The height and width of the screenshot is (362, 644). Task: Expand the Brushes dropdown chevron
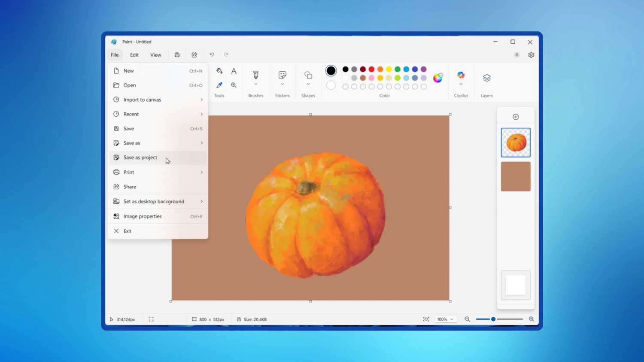click(256, 84)
